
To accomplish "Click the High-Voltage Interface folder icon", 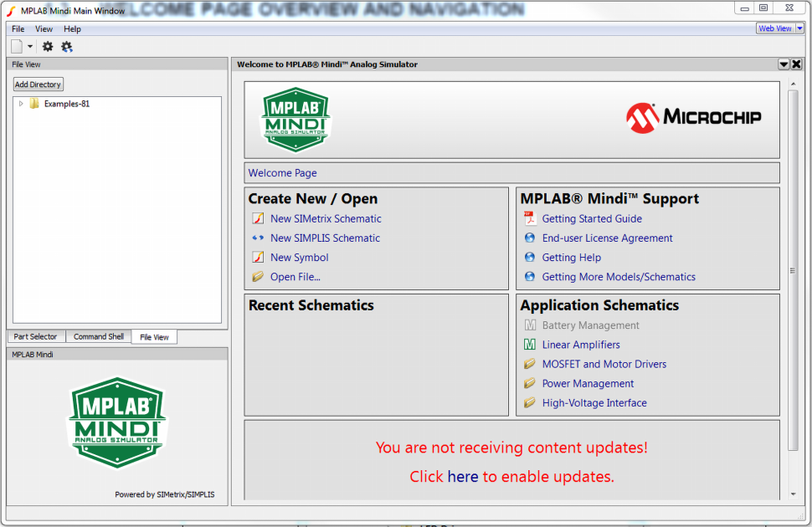I will coord(530,402).
